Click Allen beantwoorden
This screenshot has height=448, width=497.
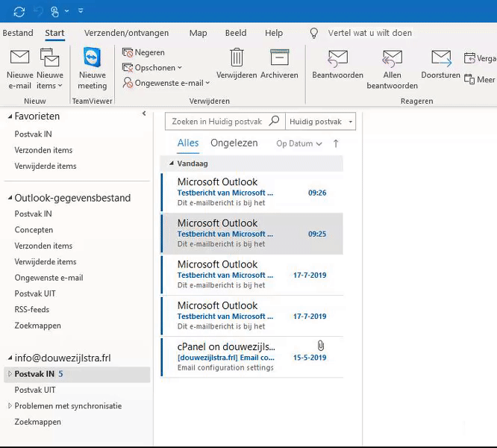click(392, 69)
